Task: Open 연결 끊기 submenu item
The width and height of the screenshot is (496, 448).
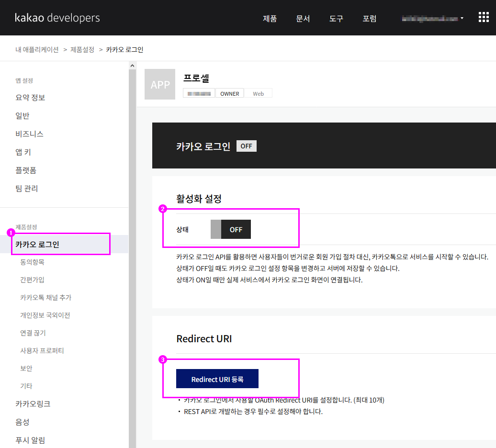Action: [x=33, y=333]
